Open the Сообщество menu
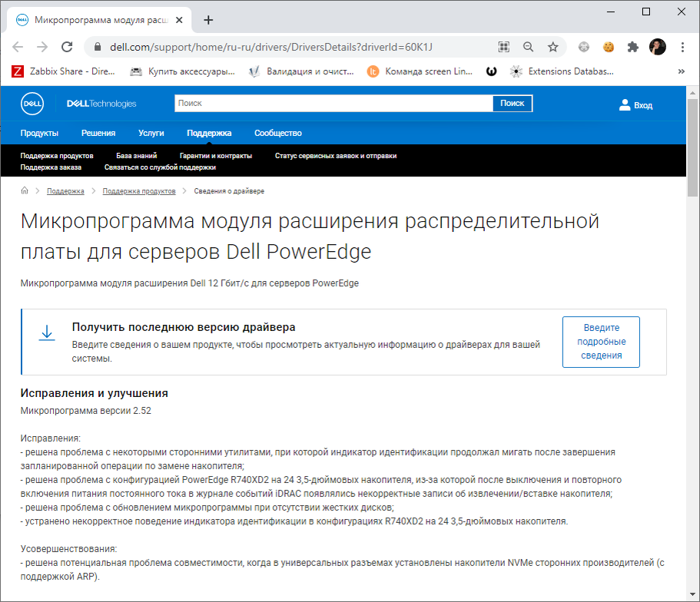Screen dimensions: 700x602 [277, 133]
